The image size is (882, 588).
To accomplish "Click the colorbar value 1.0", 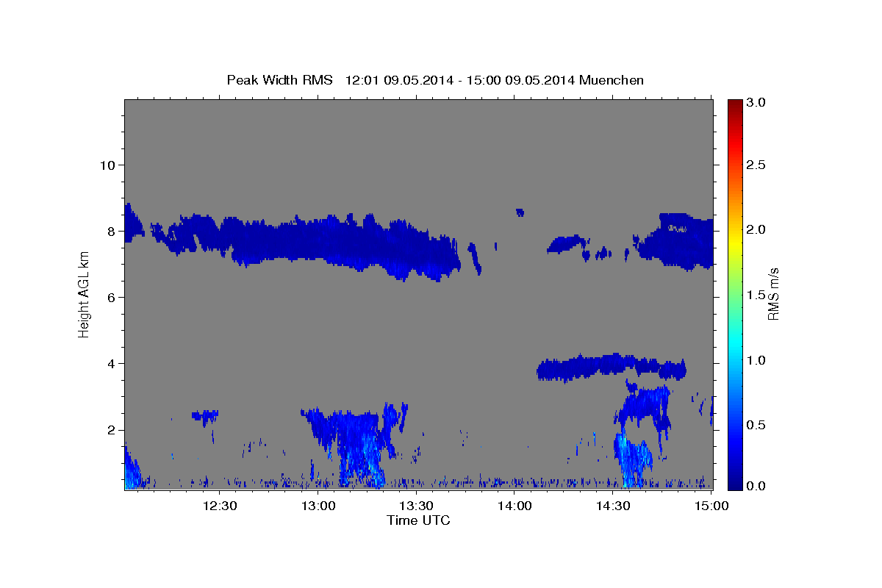I will [x=756, y=360].
